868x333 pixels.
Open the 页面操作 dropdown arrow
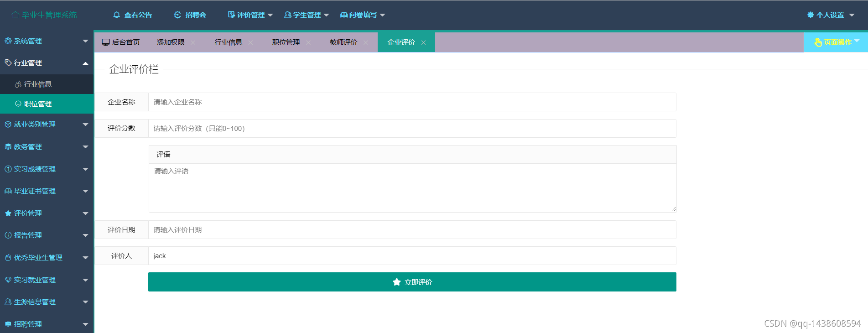(857, 41)
